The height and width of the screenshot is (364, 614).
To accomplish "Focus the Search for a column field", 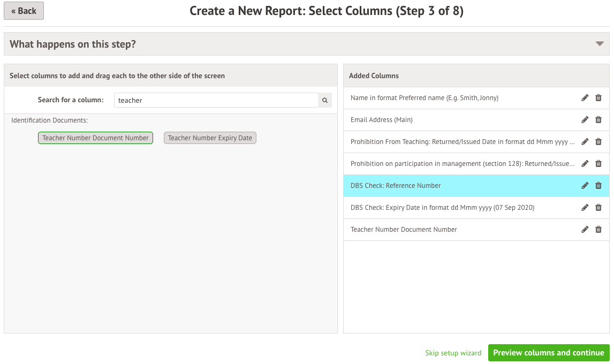I will click(x=216, y=100).
